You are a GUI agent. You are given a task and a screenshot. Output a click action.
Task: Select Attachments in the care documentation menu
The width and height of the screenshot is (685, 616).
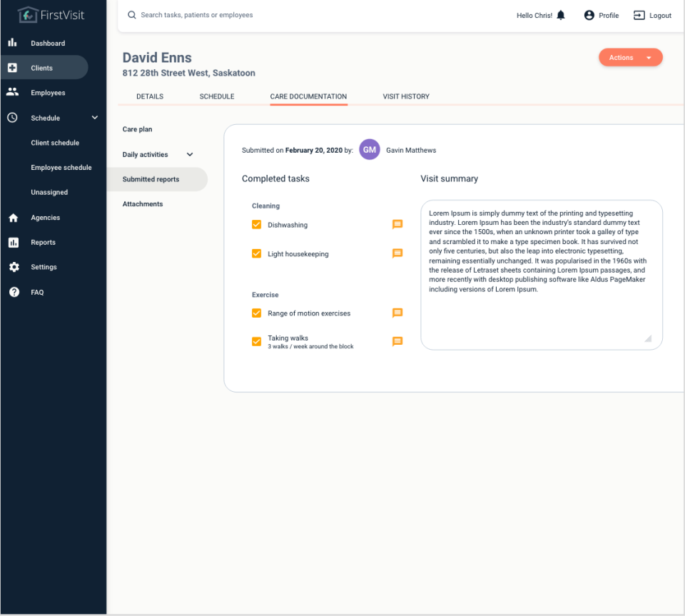coord(143,203)
